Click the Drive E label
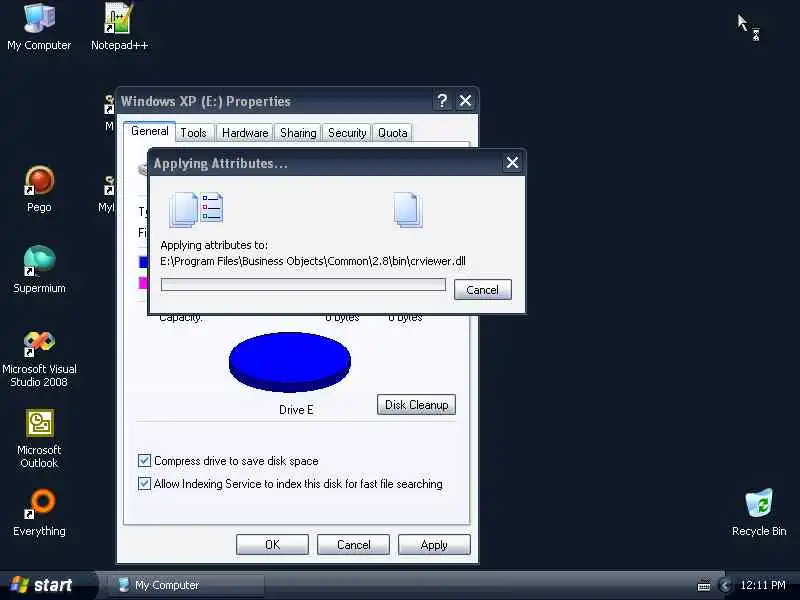Screen dimensions: 800x600 click(x=296, y=410)
